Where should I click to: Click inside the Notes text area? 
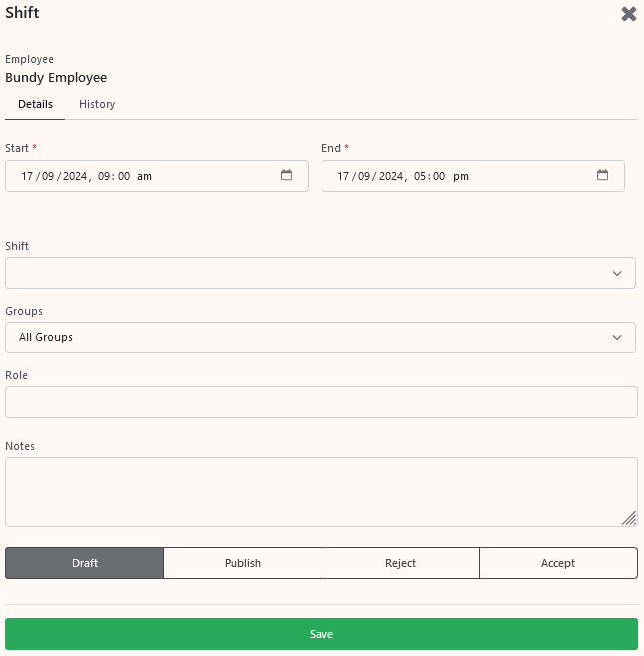(321, 492)
